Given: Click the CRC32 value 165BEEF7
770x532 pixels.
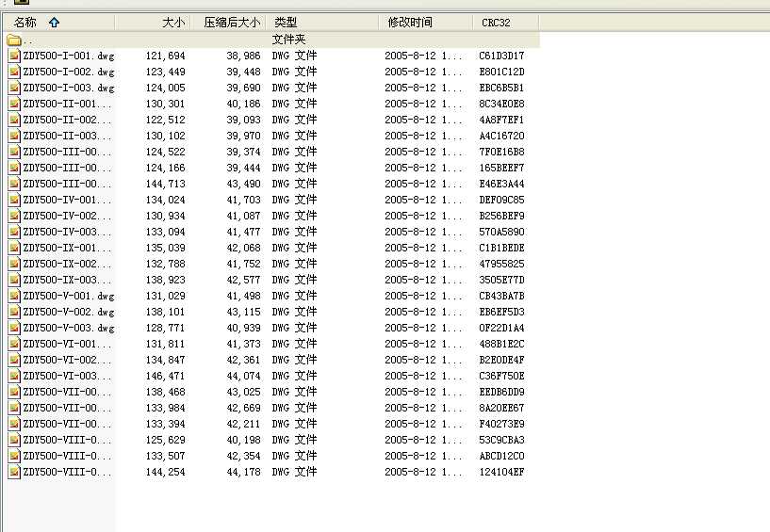Looking at the screenshot, I should (x=502, y=168).
